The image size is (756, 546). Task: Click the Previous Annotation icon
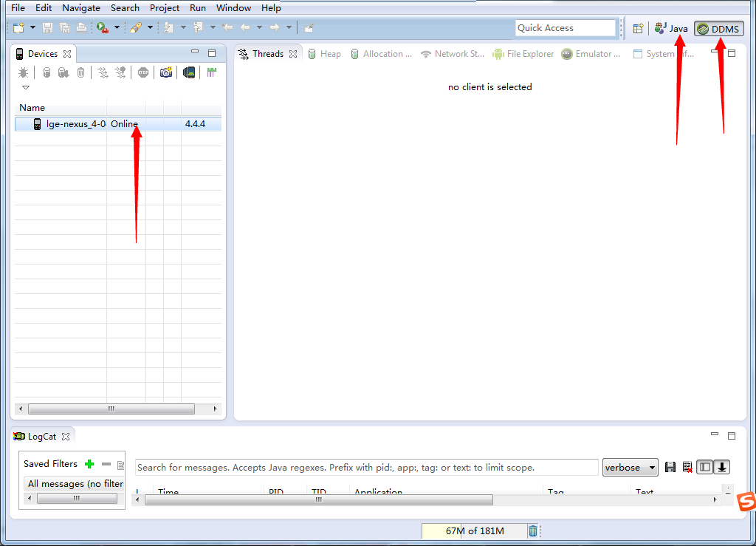[x=198, y=28]
